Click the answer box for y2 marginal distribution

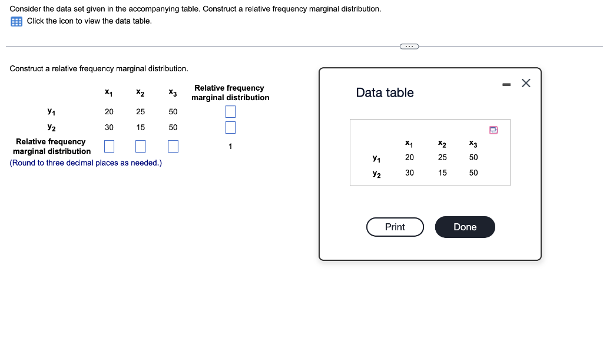[230, 127]
